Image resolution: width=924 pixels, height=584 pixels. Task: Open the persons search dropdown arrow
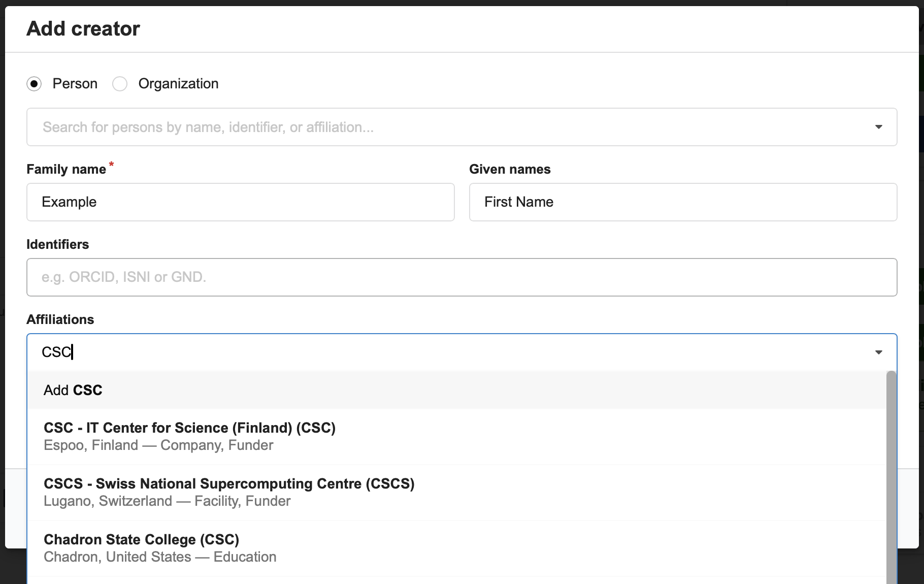(x=879, y=127)
